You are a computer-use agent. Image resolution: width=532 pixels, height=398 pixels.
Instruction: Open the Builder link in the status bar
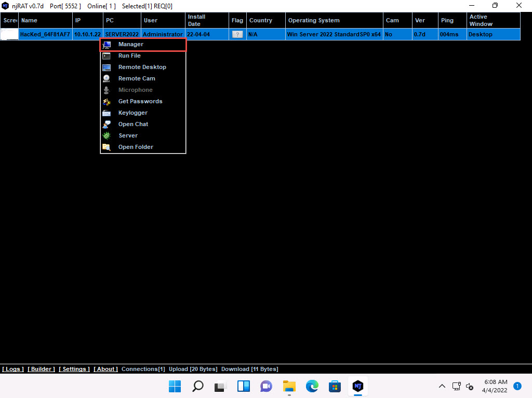[41, 369]
